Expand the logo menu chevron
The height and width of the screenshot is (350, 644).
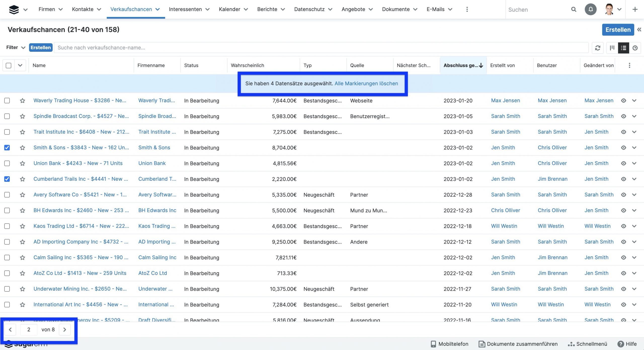(25, 10)
